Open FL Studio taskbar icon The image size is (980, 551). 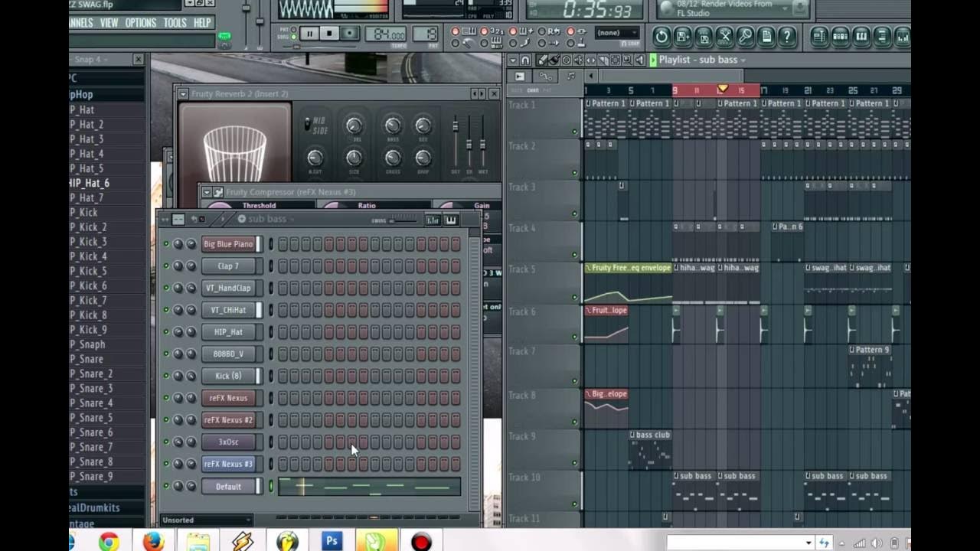[287, 542]
